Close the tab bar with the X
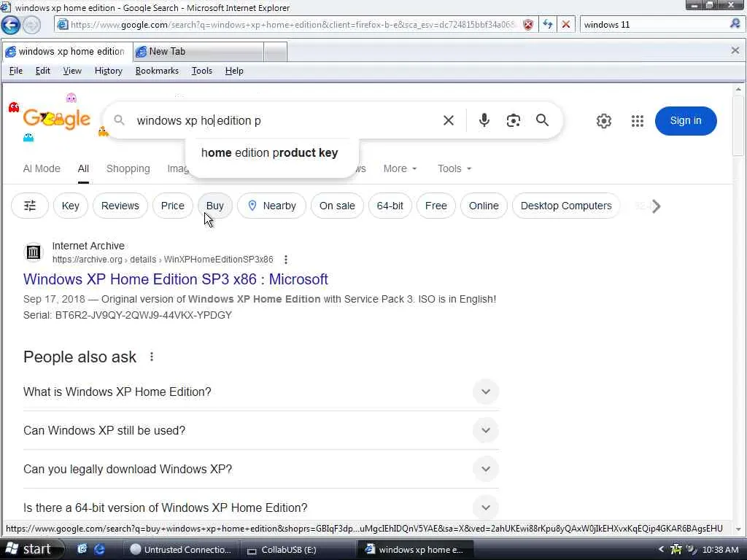 (735, 50)
